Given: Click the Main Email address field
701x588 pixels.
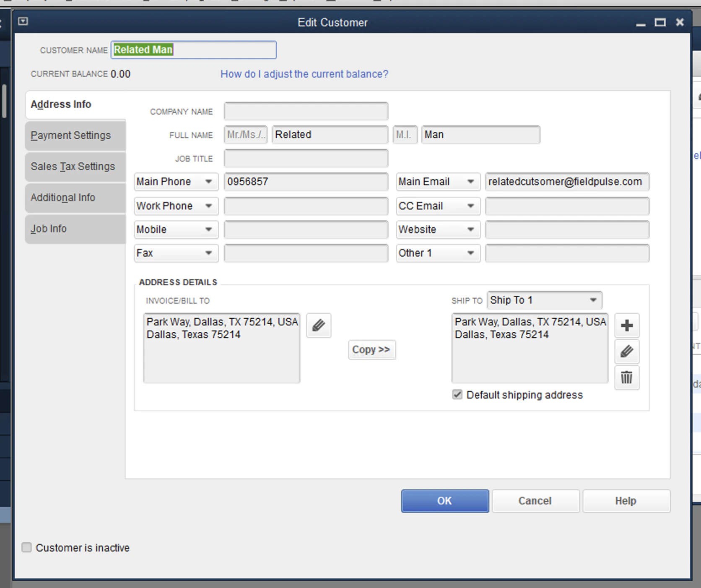Looking at the screenshot, I should (567, 182).
